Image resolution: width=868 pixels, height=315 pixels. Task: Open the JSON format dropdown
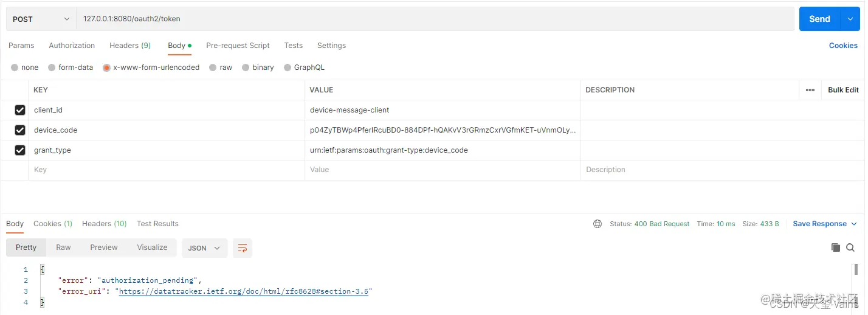tap(205, 248)
